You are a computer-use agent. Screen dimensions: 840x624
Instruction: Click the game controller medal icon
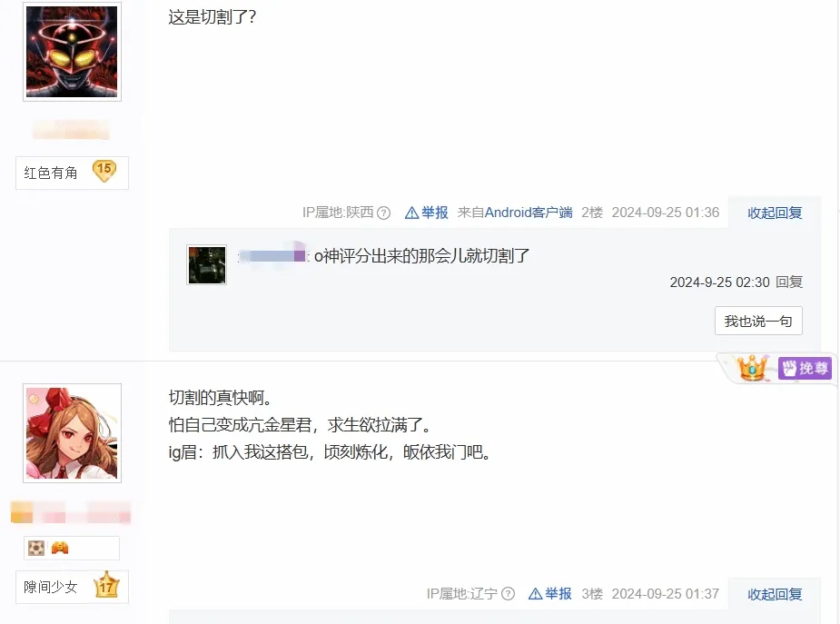click(x=59, y=548)
